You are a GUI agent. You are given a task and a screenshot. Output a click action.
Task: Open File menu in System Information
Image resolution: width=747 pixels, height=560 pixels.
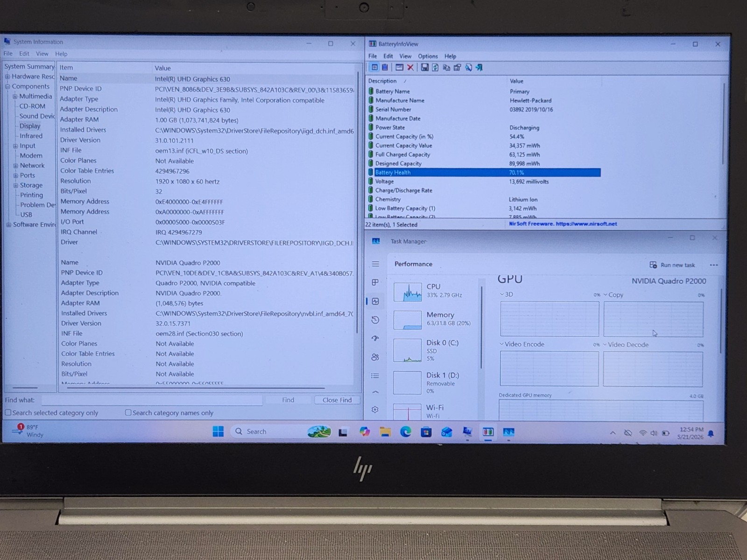[8, 54]
